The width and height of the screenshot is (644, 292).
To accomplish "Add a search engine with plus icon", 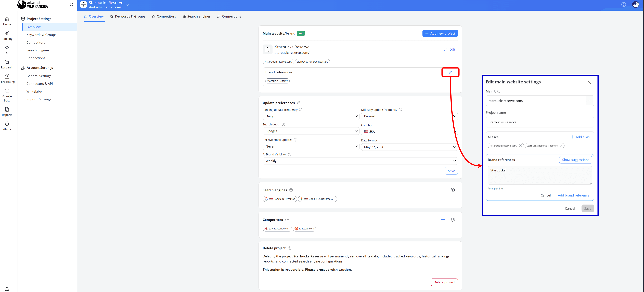I will tap(443, 190).
